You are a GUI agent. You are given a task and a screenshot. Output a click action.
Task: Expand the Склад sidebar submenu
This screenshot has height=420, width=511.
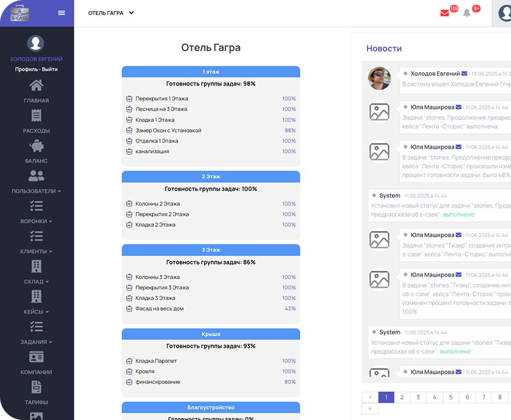pos(47,282)
